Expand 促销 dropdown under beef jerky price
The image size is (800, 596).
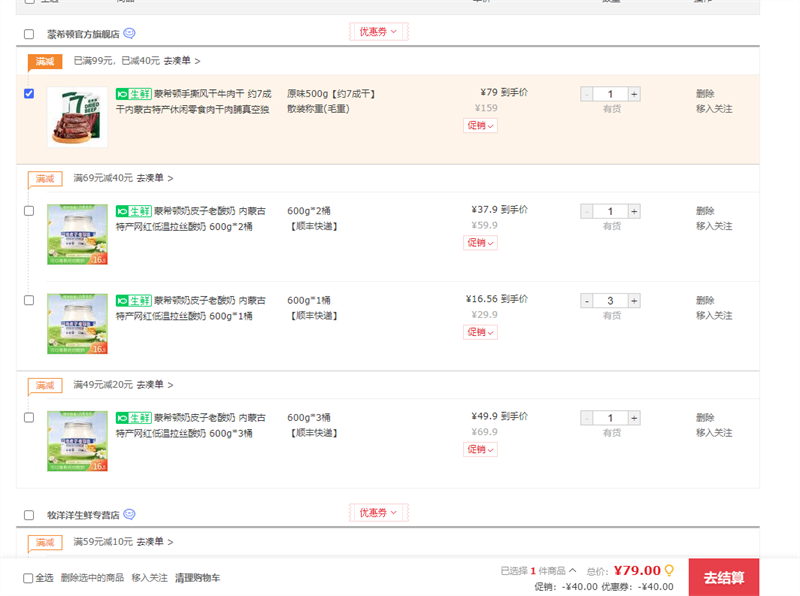[480, 126]
